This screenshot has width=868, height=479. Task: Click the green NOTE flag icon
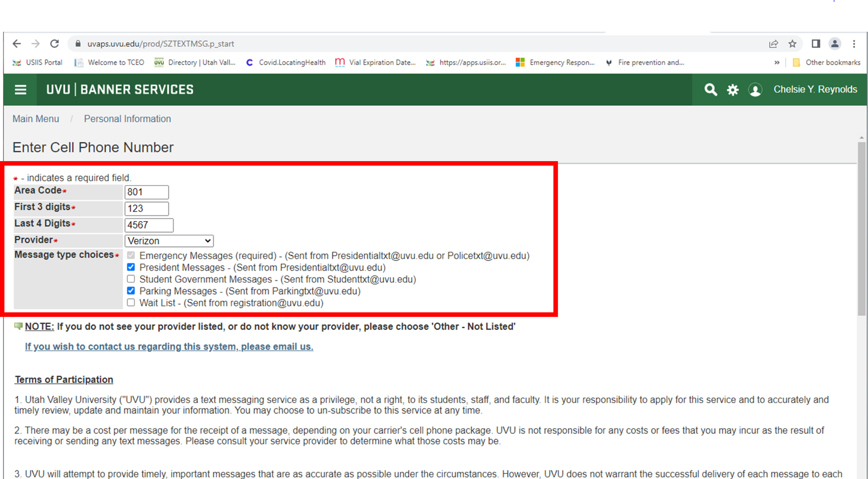18,326
